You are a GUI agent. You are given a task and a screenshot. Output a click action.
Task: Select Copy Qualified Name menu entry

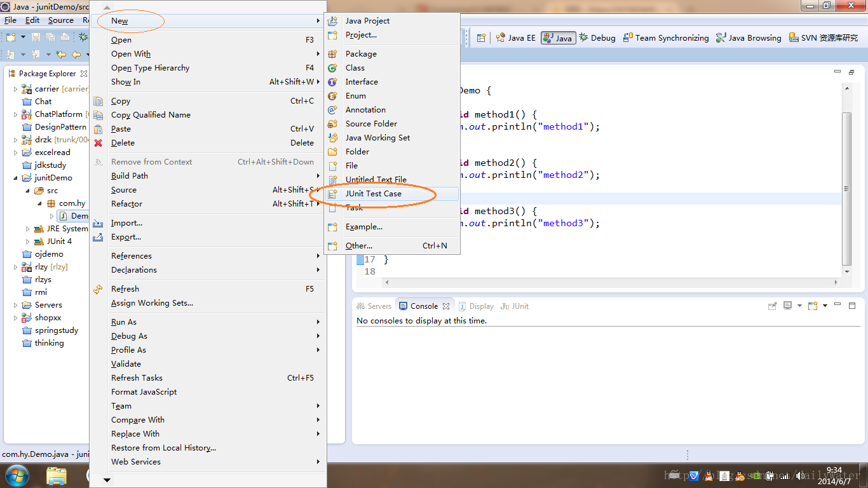click(x=208, y=115)
